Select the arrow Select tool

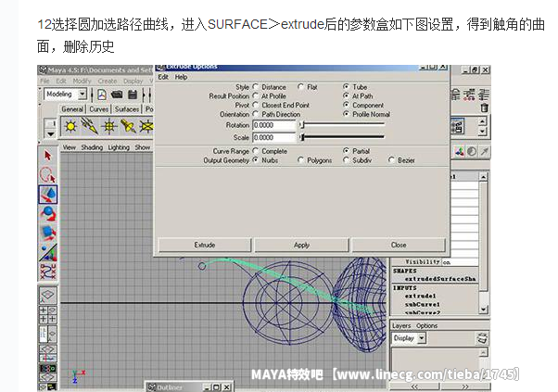(47, 156)
